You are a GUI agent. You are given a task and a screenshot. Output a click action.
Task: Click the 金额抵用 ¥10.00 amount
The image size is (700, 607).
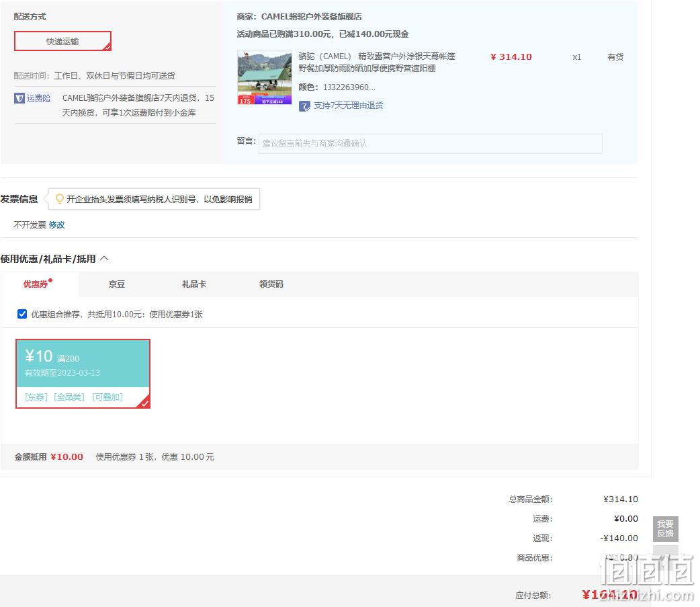coord(67,456)
